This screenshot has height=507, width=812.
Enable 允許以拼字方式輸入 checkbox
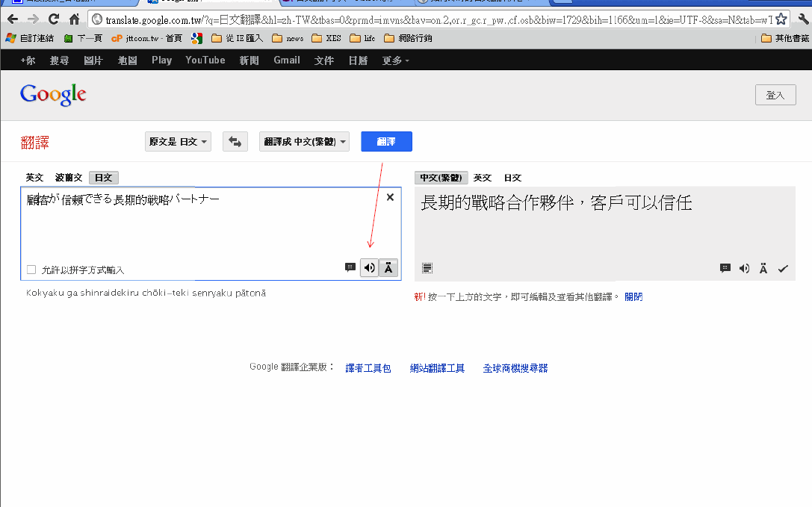coord(31,270)
